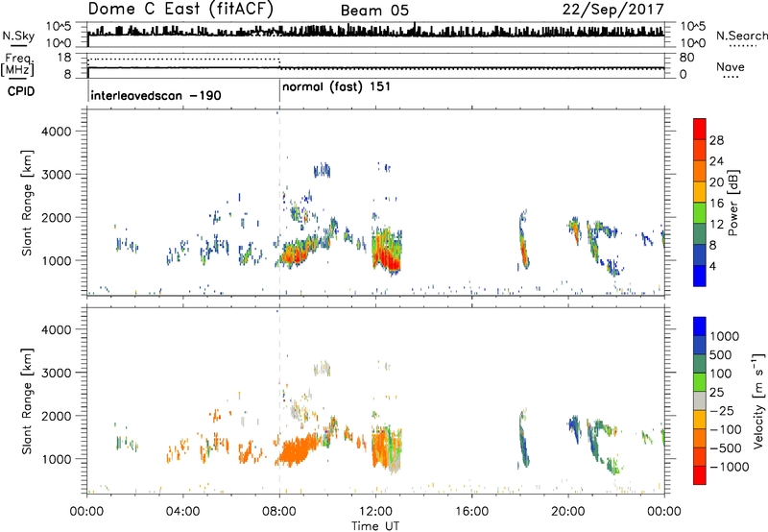Click the '16' power colorbar tick value
Screen dimensions: 768x532
pyautogui.click(x=716, y=204)
